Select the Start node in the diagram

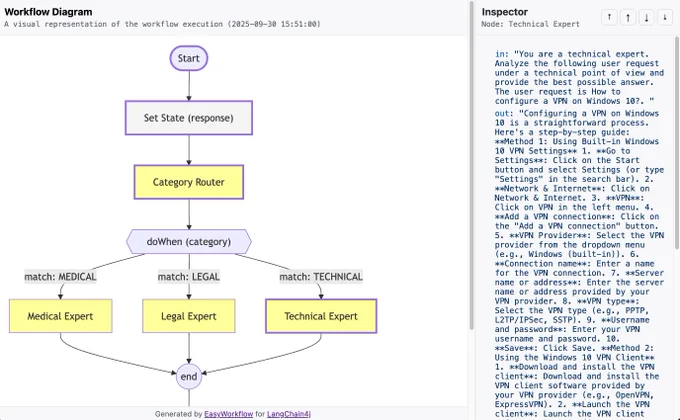[x=189, y=58]
